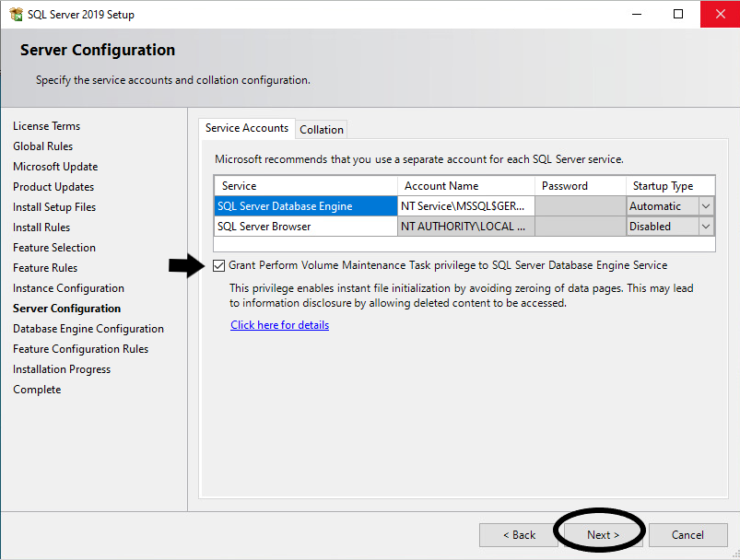The image size is (740, 560).
Task: Click Feature Rules step in sidebar
Action: (x=45, y=268)
